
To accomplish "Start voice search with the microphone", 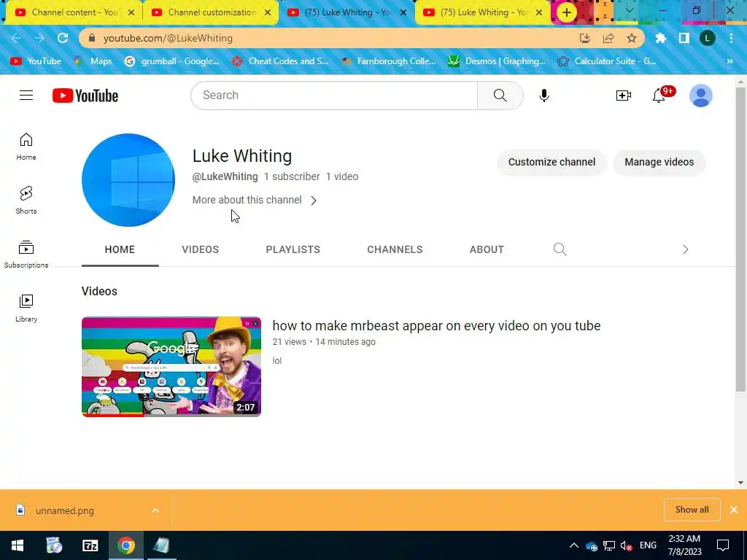I will click(543, 96).
